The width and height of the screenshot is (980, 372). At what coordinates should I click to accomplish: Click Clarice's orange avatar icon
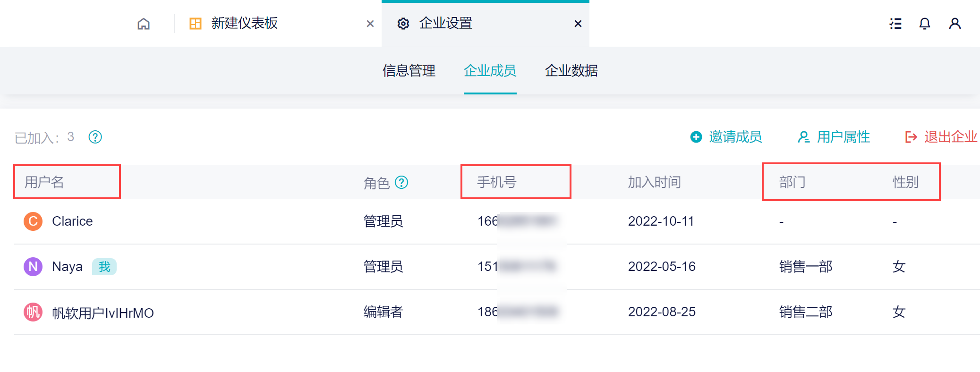pos(33,221)
